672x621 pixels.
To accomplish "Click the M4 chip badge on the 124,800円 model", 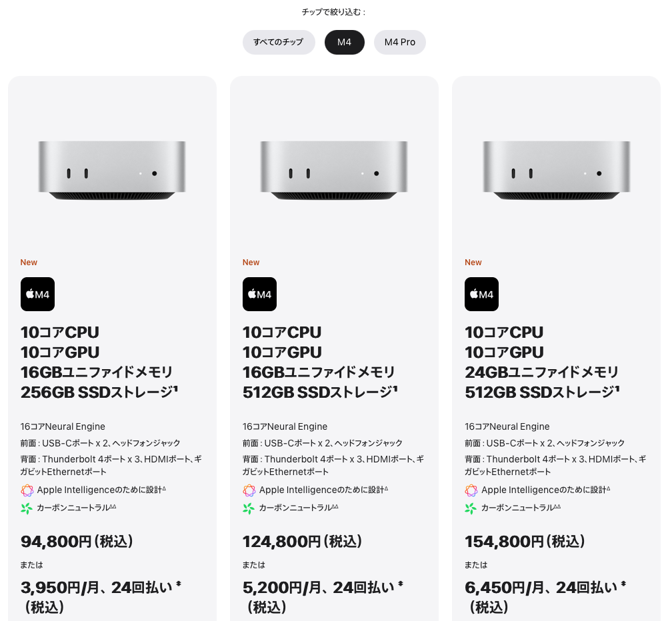I will point(259,295).
